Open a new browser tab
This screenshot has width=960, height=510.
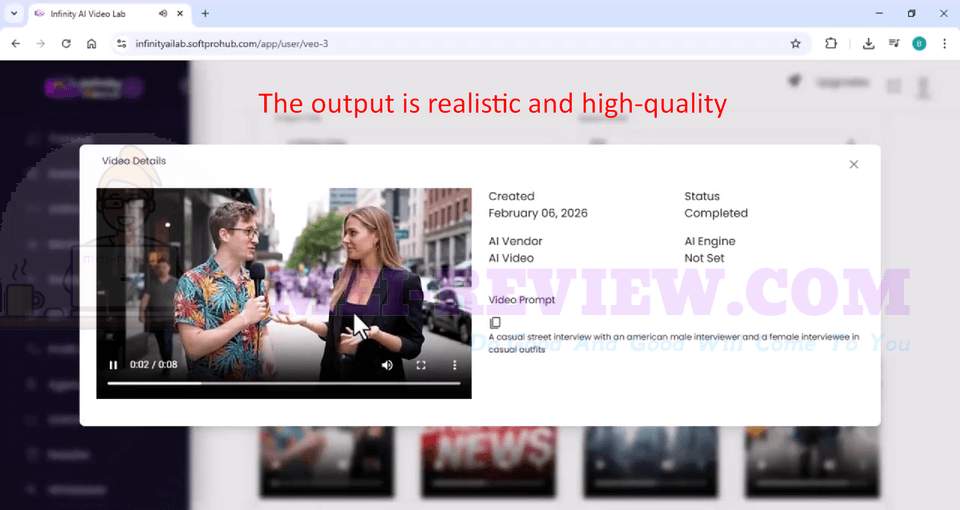205,13
